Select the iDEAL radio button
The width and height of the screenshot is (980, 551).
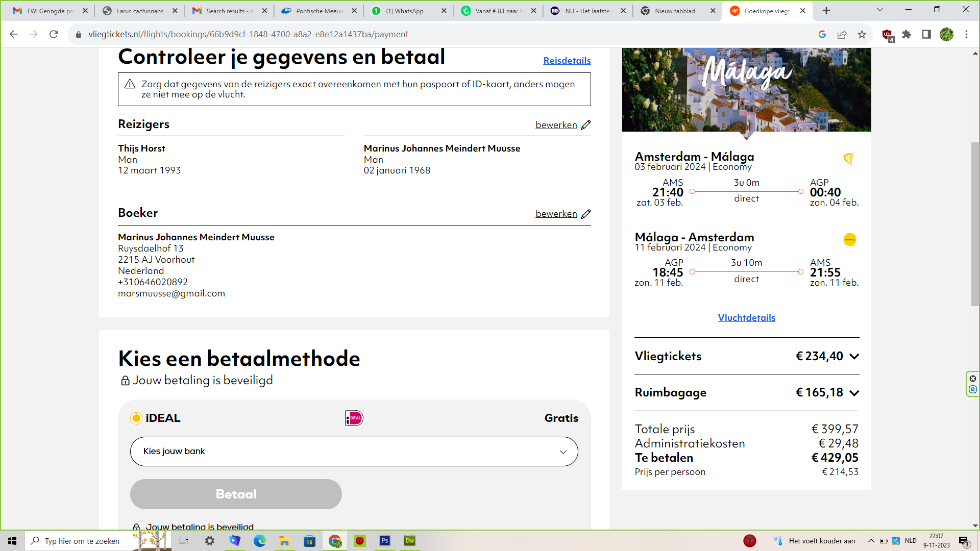pyautogui.click(x=136, y=418)
